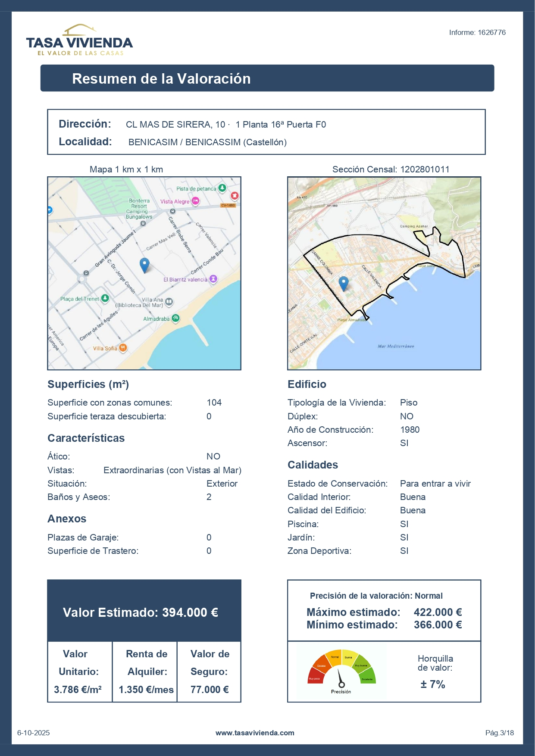
Task: Click the red Muy poca gauge segment
Action: click(x=314, y=677)
